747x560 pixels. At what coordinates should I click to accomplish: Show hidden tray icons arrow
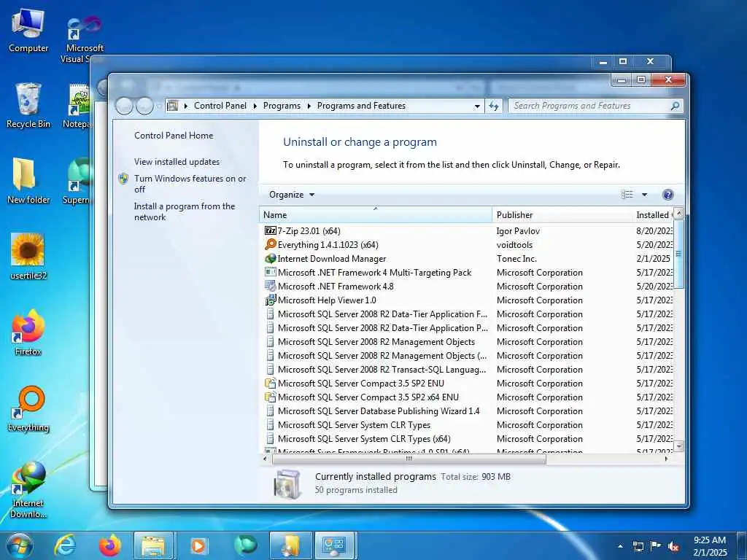tap(620, 546)
